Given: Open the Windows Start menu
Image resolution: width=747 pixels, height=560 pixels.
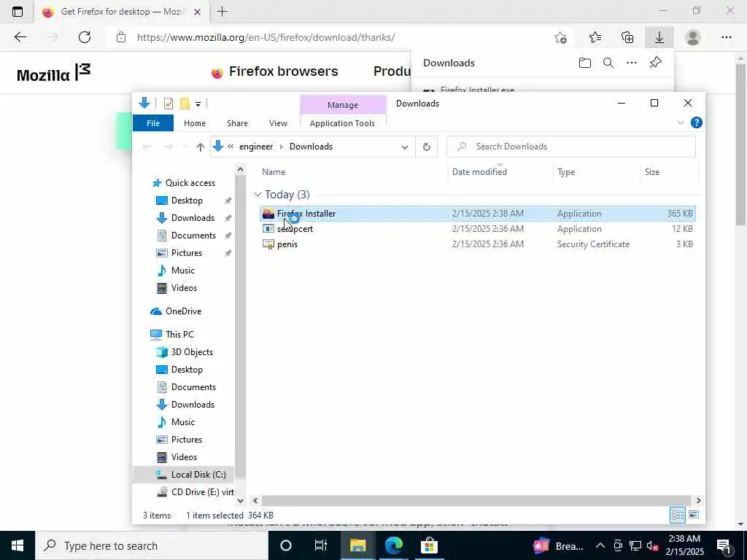Looking at the screenshot, I should pos(18,545).
